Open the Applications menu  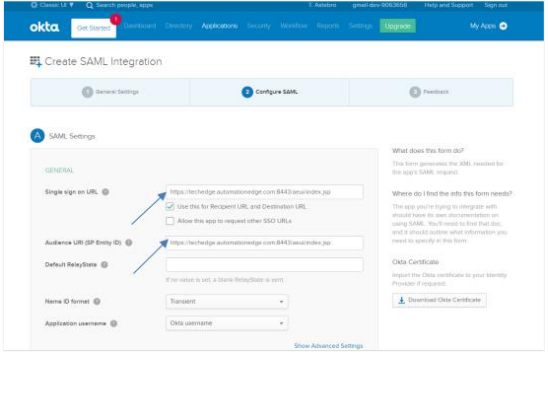pos(219,26)
